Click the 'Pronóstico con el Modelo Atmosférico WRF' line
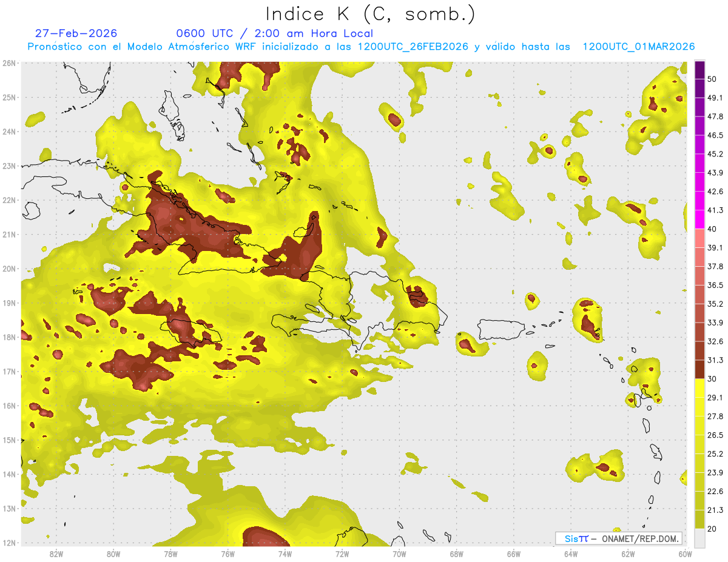 (362, 47)
